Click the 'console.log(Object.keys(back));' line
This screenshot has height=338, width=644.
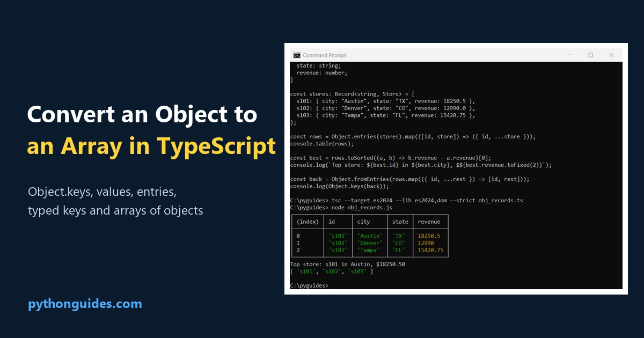[x=340, y=187]
